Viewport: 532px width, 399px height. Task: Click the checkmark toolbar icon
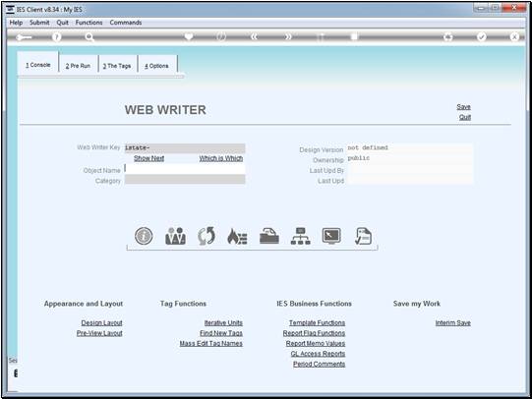click(482, 36)
